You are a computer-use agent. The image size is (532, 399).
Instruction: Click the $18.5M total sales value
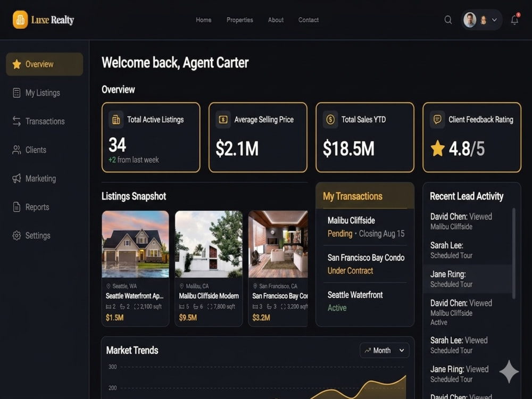[x=349, y=148]
